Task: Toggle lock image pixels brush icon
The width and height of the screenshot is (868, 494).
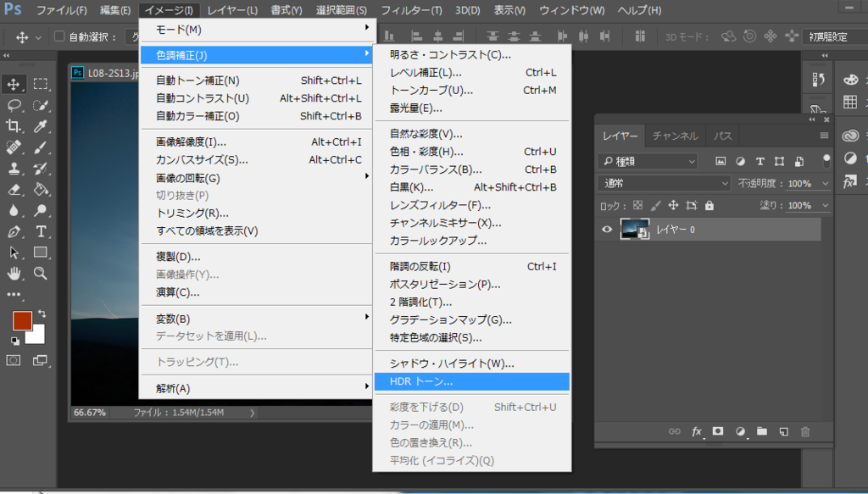Action: pos(655,205)
